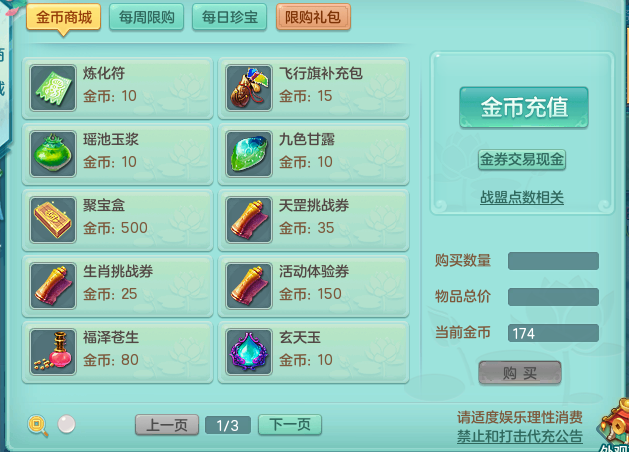Pick the 九色甘露 jade leaf icon
The image size is (629, 452).
(249, 154)
